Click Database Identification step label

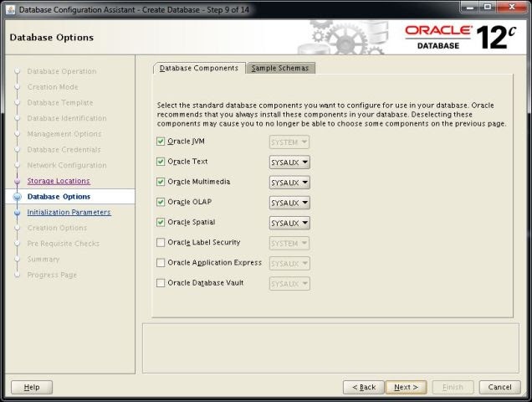[x=67, y=118]
